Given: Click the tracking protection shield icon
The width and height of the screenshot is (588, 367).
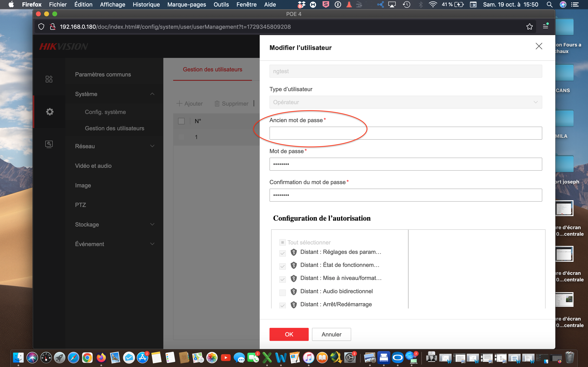Looking at the screenshot, I should click(41, 27).
